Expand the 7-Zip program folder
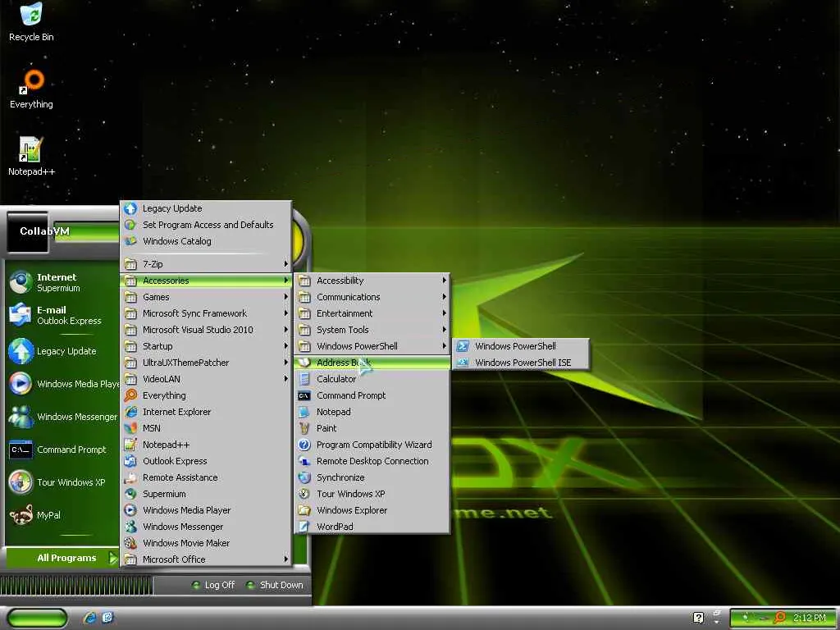The width and height of the screenshot is (840, 630). click(206, 264)
